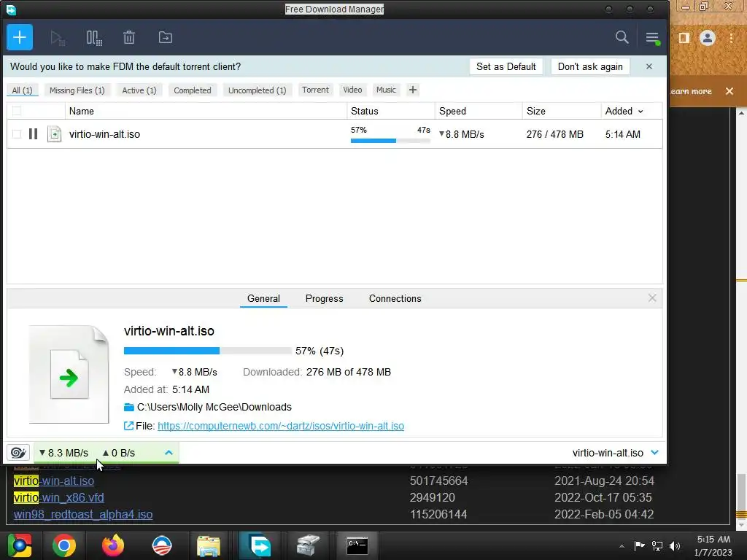The width and height of the screenshot is (747, 560).
Task: Click the start downloads play icon
Action: (x=58, y=38)
